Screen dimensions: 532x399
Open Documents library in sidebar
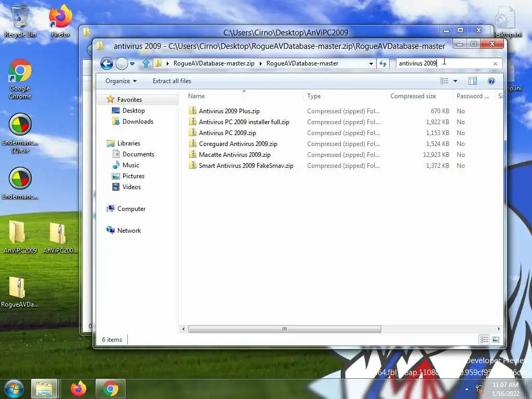(138, 154)
